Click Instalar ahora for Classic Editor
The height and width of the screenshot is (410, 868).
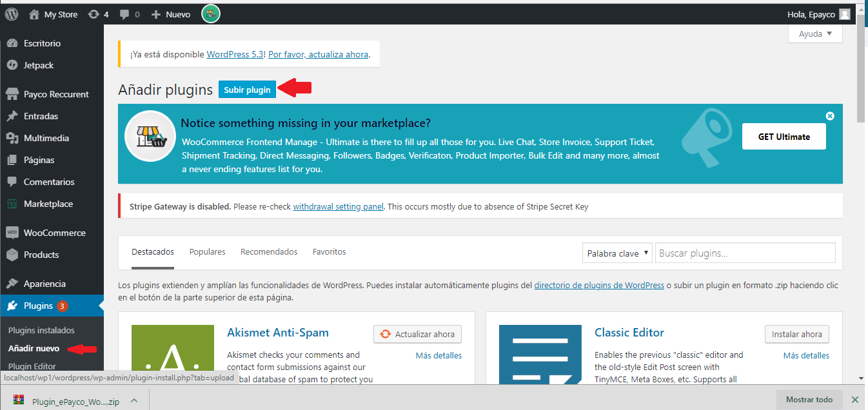[x=797, y=334]
